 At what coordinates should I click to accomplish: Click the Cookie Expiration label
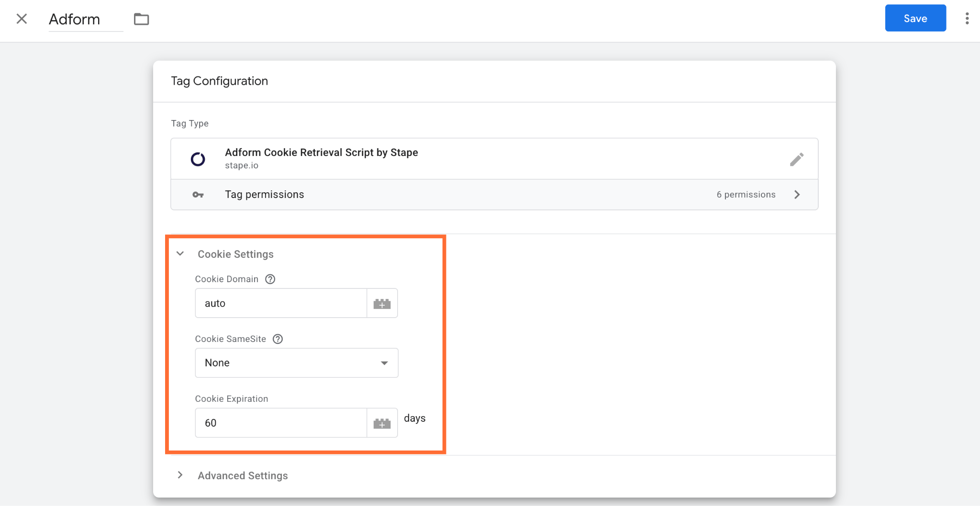pos(232,399)
